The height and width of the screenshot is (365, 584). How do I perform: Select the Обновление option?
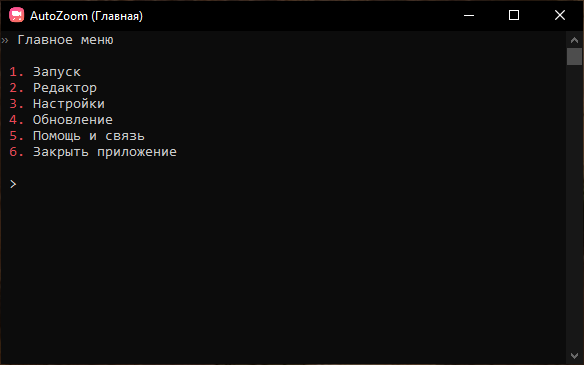(x=73, y=120)
